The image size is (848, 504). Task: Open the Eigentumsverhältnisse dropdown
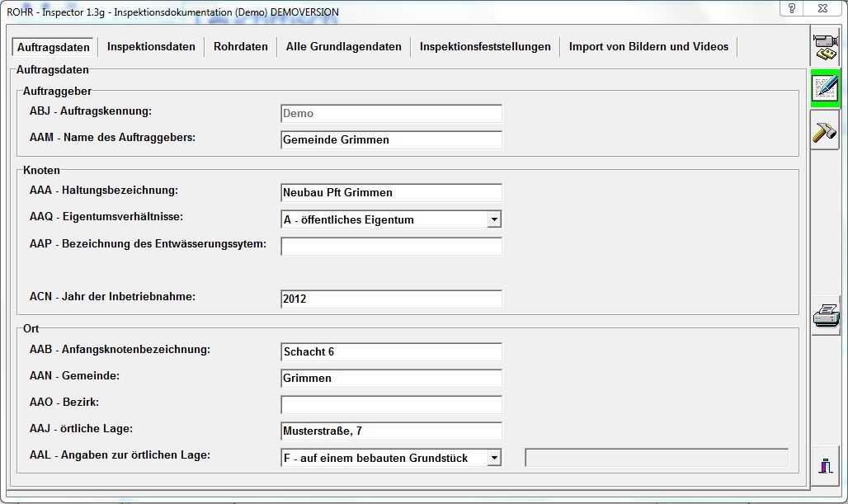[x=493, y=219]
